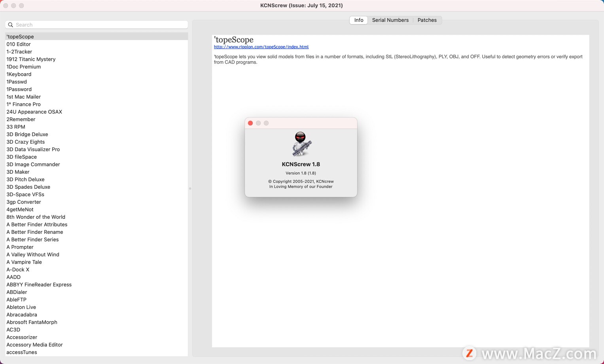
Task: Select 3D Image Commander entry
Action: click(97, 164)
